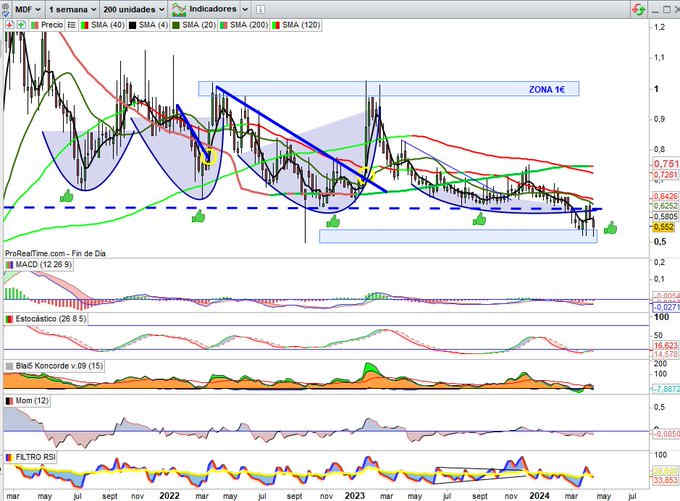This screenshot has width=680, height=501.
Task: Click the Mom (12) panel icon
Action: point(9,401)
